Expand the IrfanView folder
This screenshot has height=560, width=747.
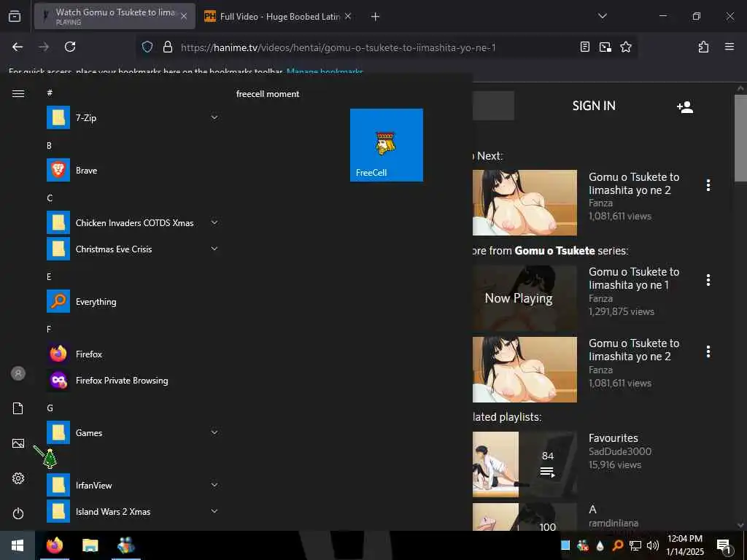(214, 485)
